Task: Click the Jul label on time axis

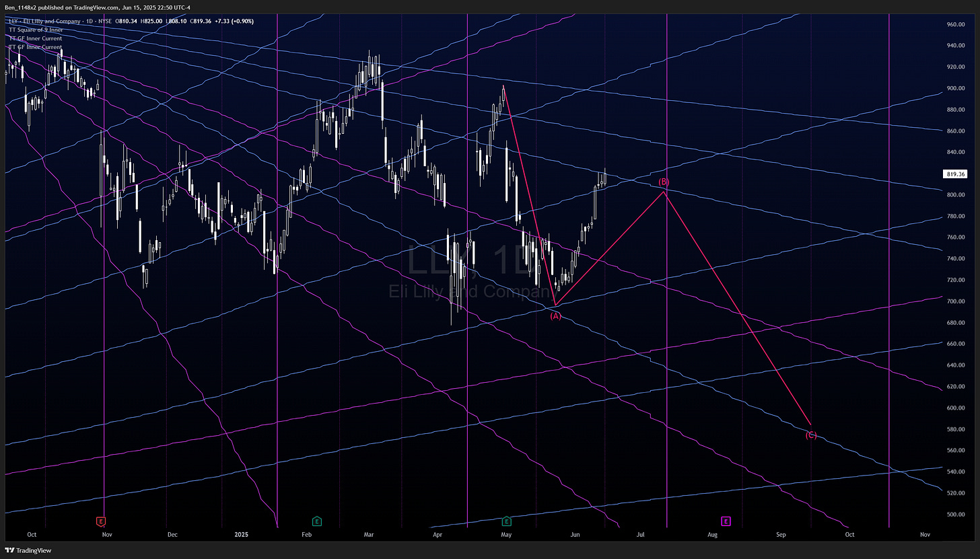Action: pos(640,534)
